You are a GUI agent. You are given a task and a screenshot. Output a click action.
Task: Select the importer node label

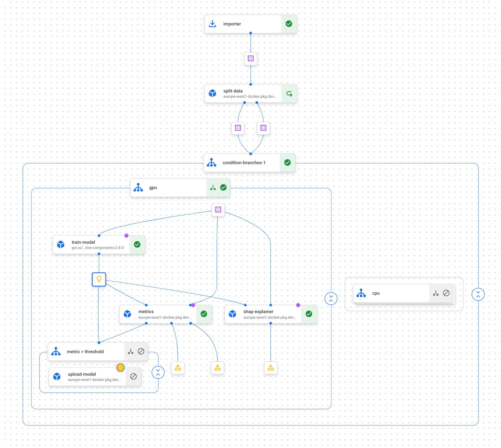pos(232,24)
